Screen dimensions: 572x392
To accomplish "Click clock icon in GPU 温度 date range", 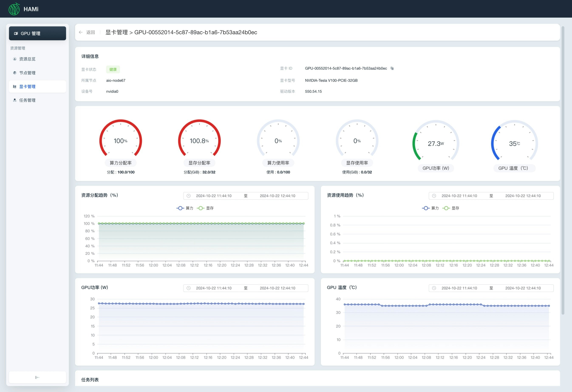I will pyautogui.click(x=434, y=288).
